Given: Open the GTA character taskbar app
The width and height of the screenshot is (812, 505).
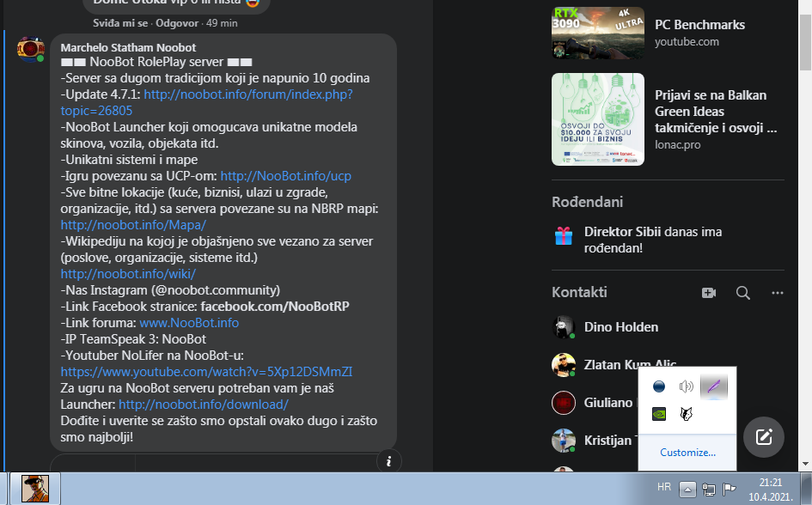Looking at the screenshot, I should [35, 489].
